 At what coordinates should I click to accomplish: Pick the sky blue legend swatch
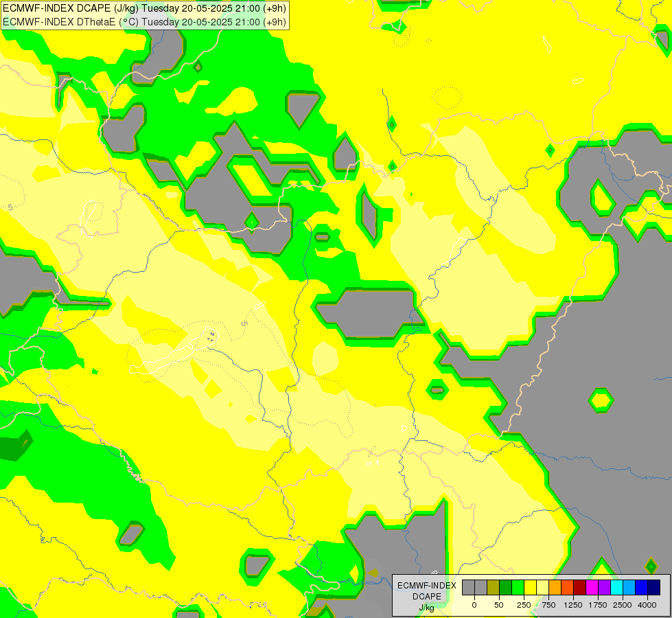click(629, 587)
